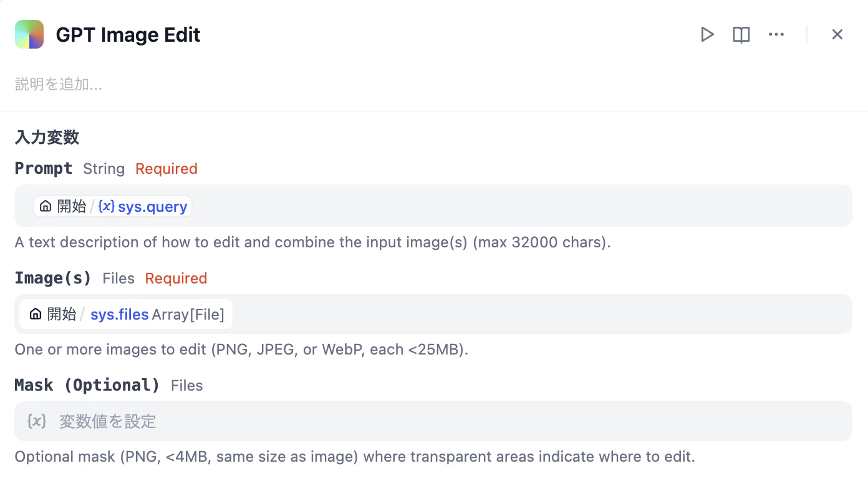
Task: Select the sys.files Array[File] variable chip
Action: pyautogui.click(x=126, y=314)
